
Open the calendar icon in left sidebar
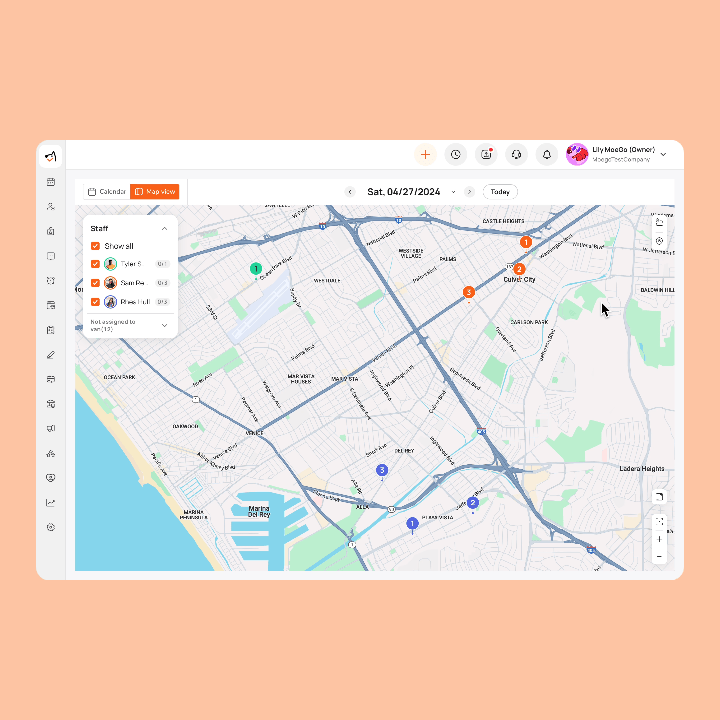(x=51, y=182)
